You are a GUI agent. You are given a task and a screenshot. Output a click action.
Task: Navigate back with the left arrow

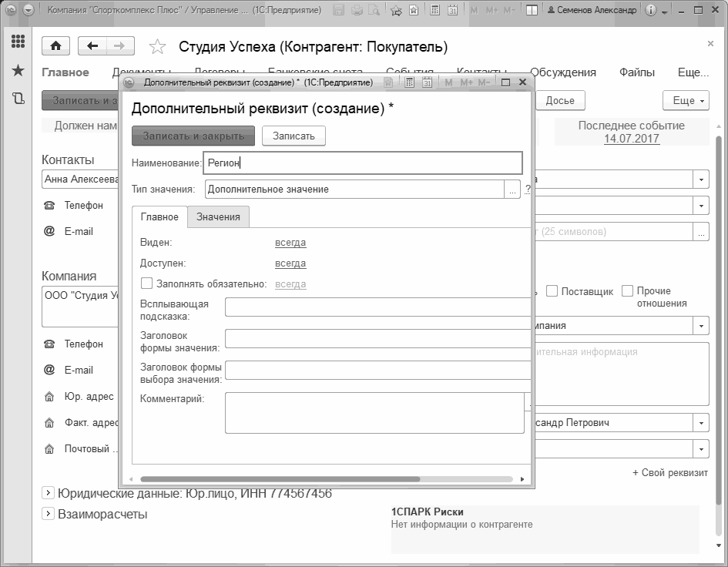(x=92, y=45)
